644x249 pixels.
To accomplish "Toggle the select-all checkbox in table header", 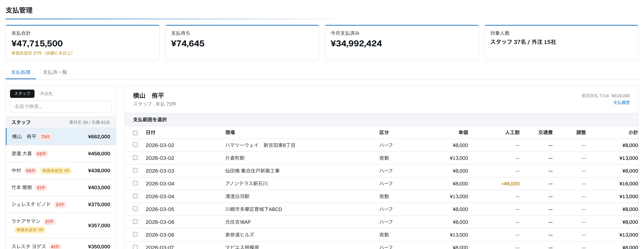I will [x=135, y=133].
